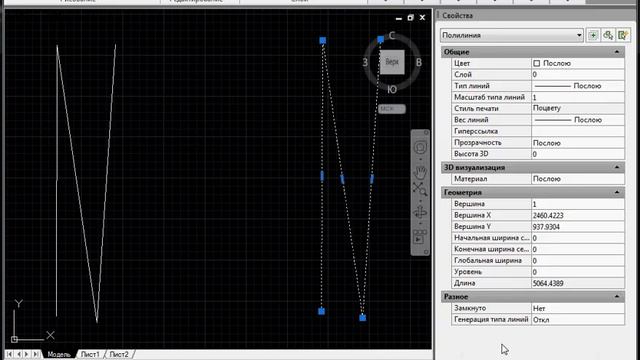Open the steering wheel navigation tool
The image size is (640, 360).
(420, 148)
